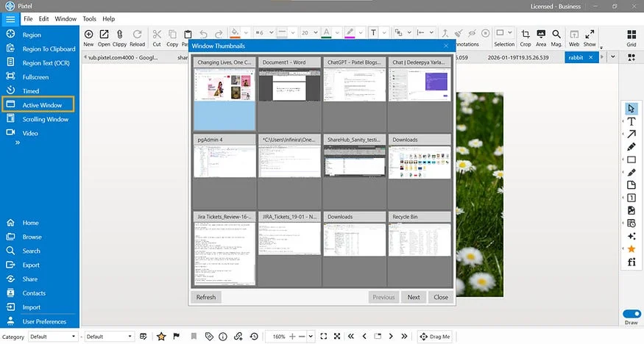Image resolution: width=644 pixels, height=344 pixels.
Task: Click the history clock icon in bottom bar
Action: (x=254, y=337)
